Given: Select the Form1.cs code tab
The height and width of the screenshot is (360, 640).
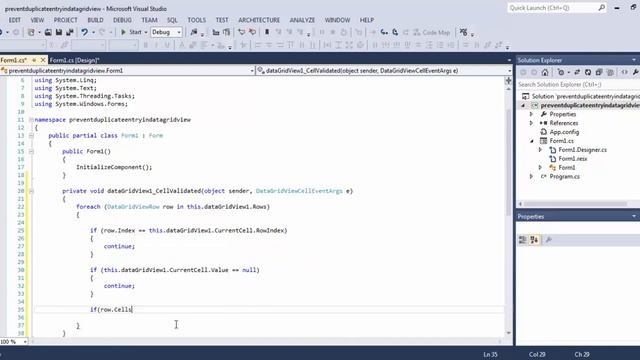Looking at the screenshot, I should point(13,60).
